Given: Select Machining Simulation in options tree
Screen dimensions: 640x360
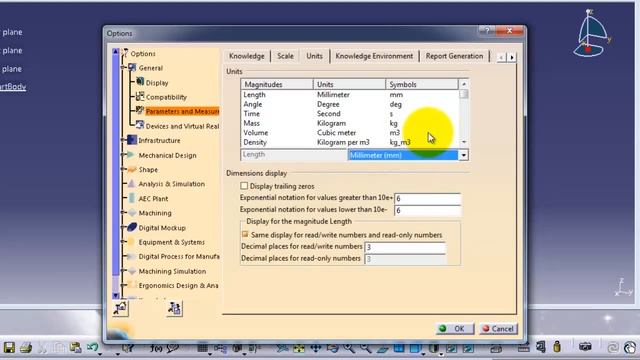Looking at the screenshot, I should tap(172, 271).
